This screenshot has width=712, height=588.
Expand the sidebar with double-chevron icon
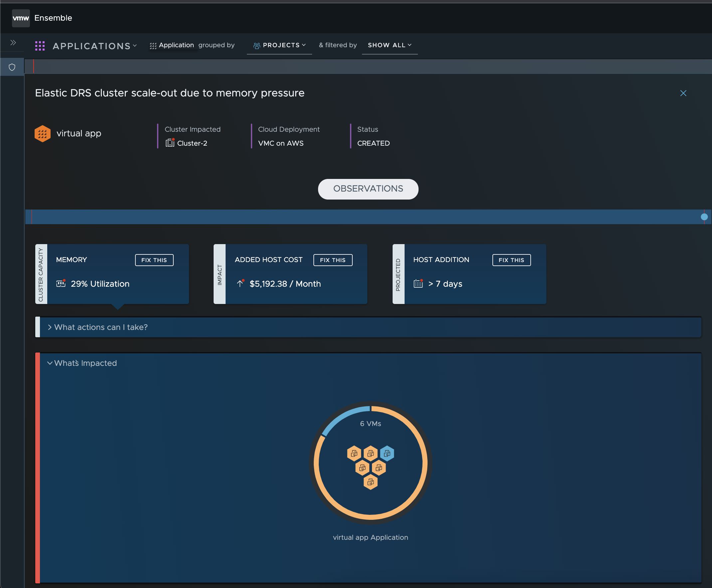tap(13, 43)
